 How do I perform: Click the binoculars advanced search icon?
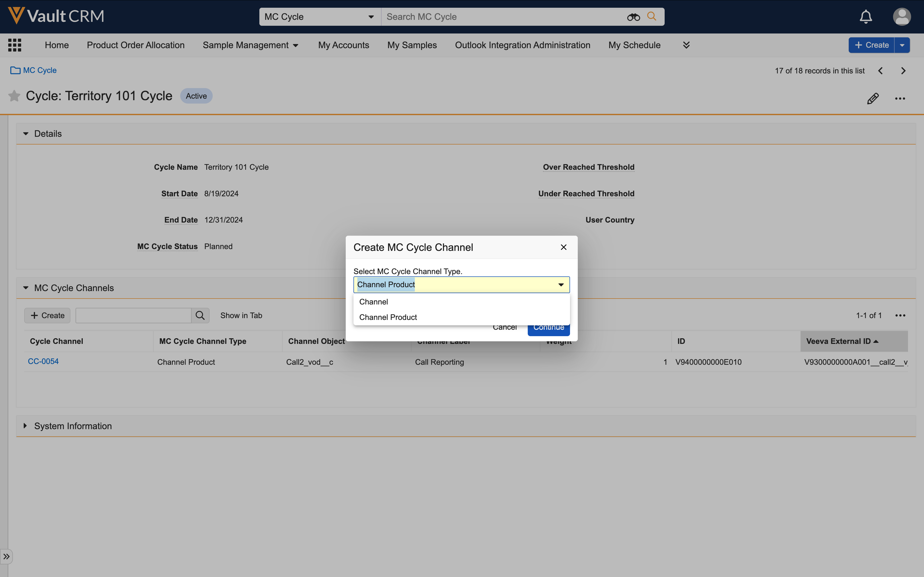(633, 17)
